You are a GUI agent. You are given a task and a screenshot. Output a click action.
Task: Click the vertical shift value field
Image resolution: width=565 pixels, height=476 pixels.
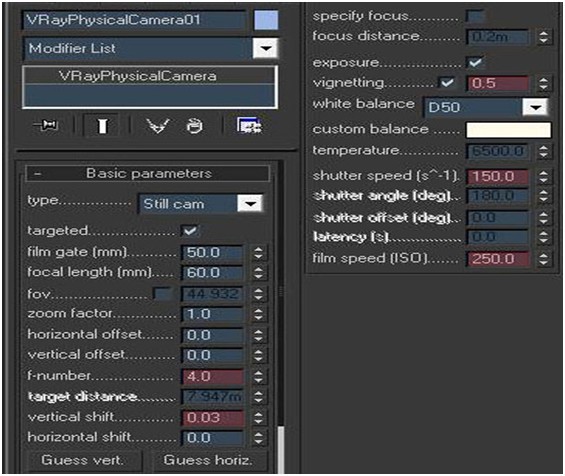click(x=213, y=418)
